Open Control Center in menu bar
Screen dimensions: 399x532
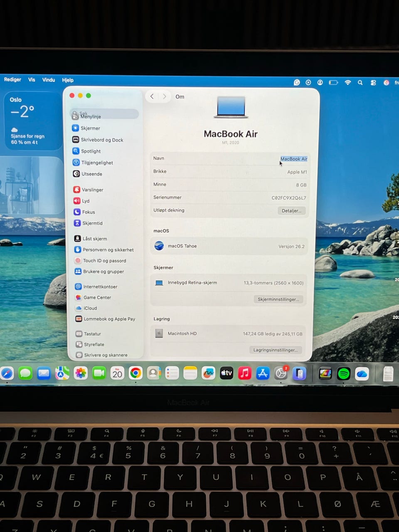pos(373,82)
